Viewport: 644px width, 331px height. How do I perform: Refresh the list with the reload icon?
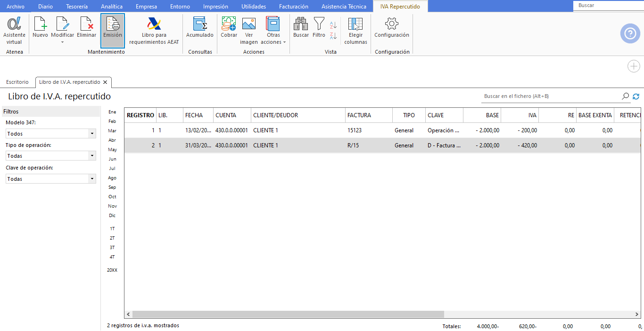pyautogui.click(x=636, y=96)
